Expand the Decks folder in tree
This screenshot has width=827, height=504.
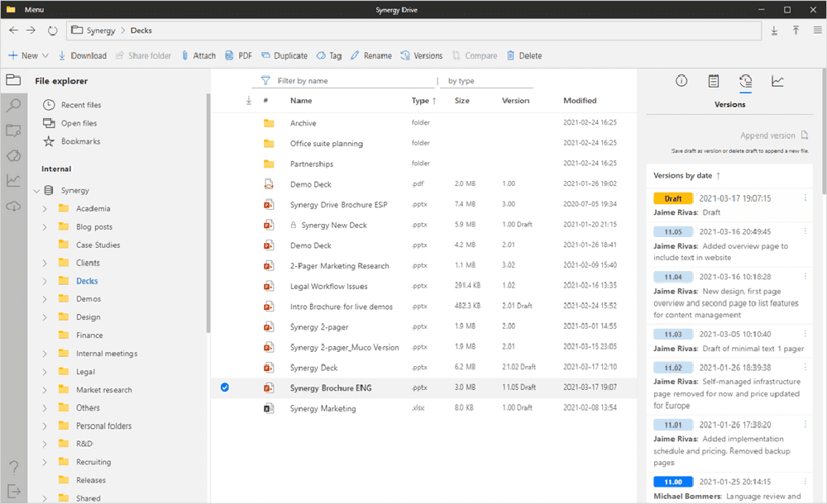[45, 282]
